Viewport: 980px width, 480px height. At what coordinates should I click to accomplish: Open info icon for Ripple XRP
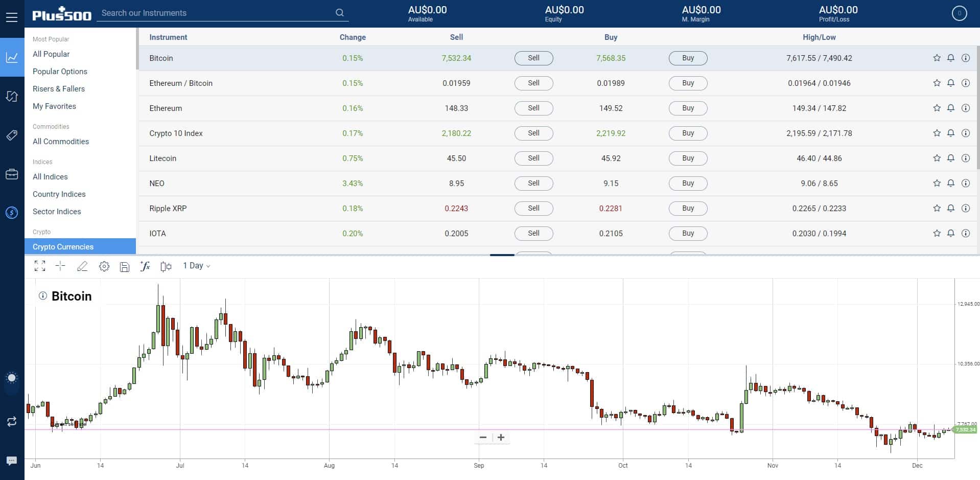(x=966, y=208)
